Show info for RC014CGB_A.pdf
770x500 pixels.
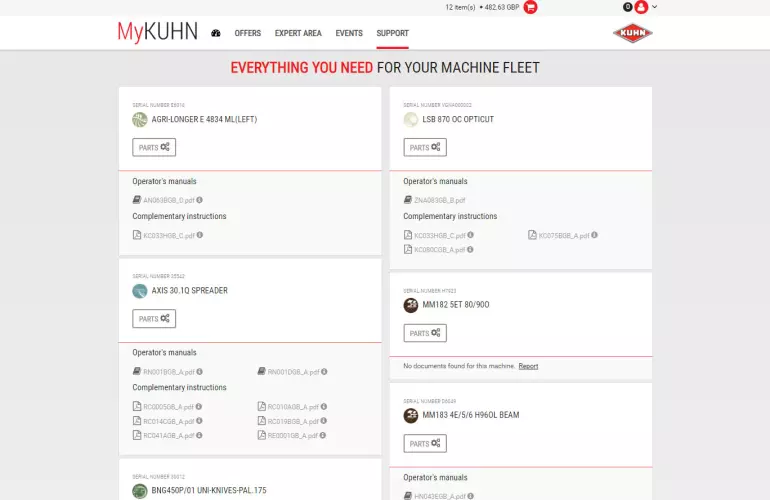199,421
